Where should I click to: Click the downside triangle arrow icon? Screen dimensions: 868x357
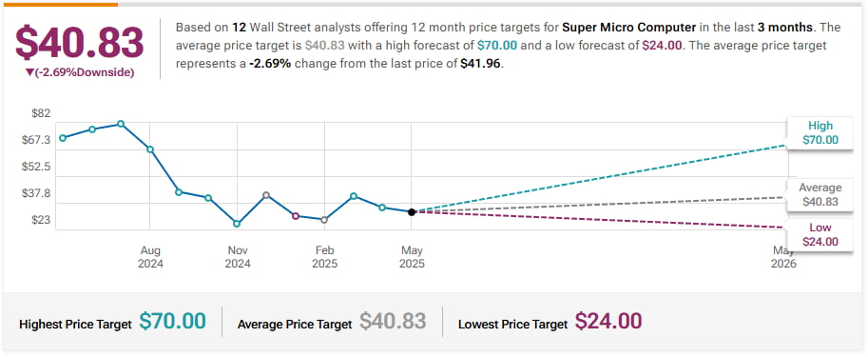(x=29, y=73)
